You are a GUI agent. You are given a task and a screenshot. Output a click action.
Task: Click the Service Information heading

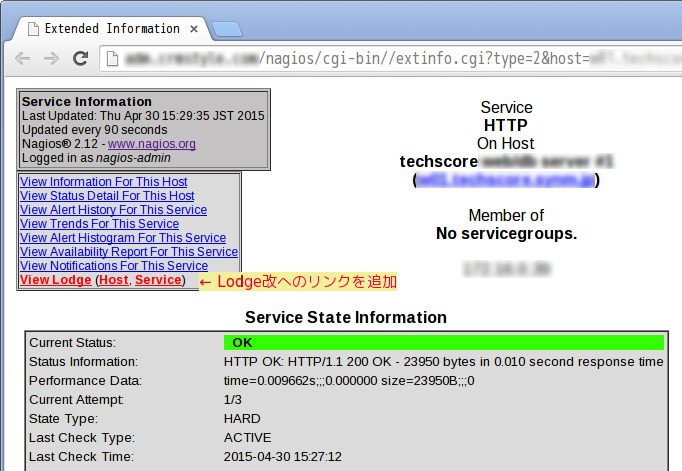pos(87,101)
